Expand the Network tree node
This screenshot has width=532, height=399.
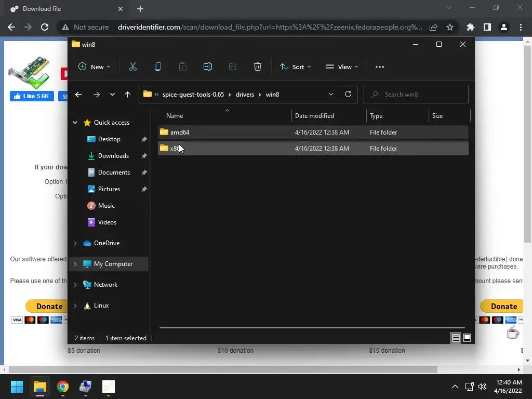(x=75, y=285)
